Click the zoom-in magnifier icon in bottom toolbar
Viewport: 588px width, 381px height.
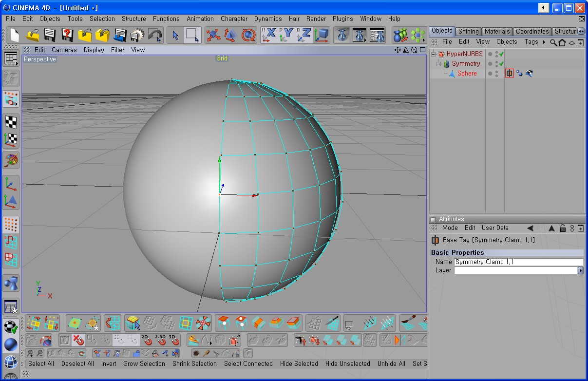[31, 354]
